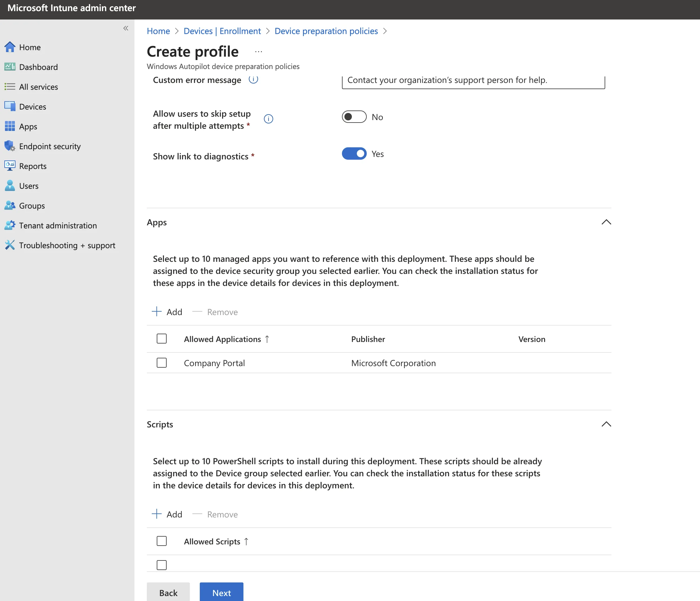Click the Tenant administration gear icon
This screenshot has width=700, height=601.
(10, 225)
